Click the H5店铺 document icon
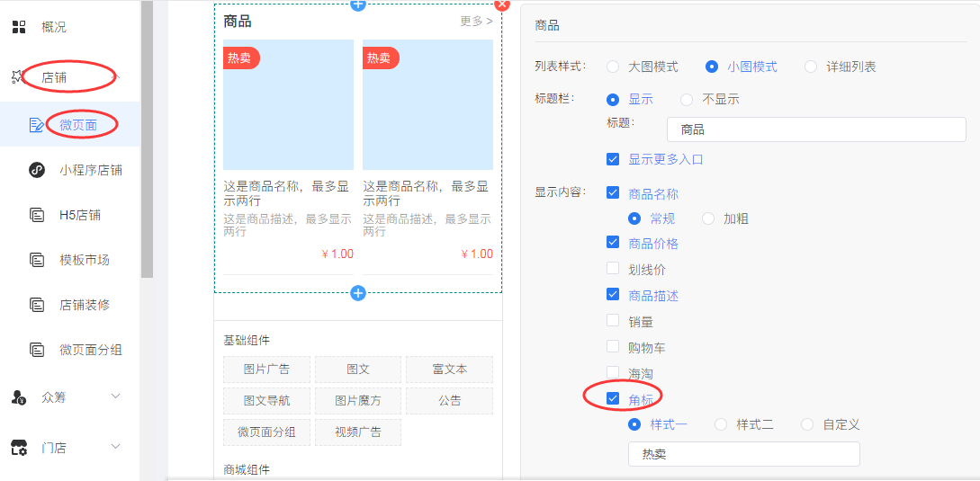This screenshot has width=980, height=481. point(37,215)
